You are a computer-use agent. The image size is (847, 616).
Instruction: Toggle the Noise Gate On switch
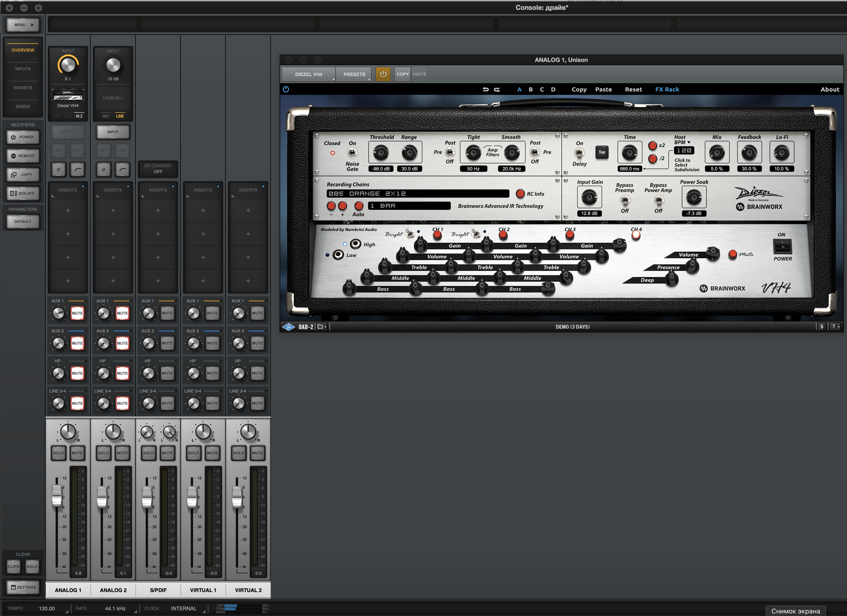coord(352,153)
